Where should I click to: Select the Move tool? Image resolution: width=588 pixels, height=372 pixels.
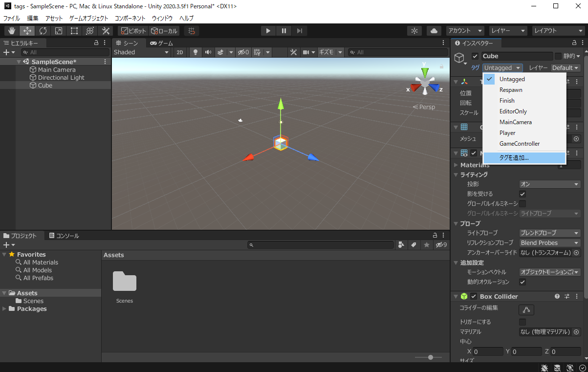click(27, 31)
